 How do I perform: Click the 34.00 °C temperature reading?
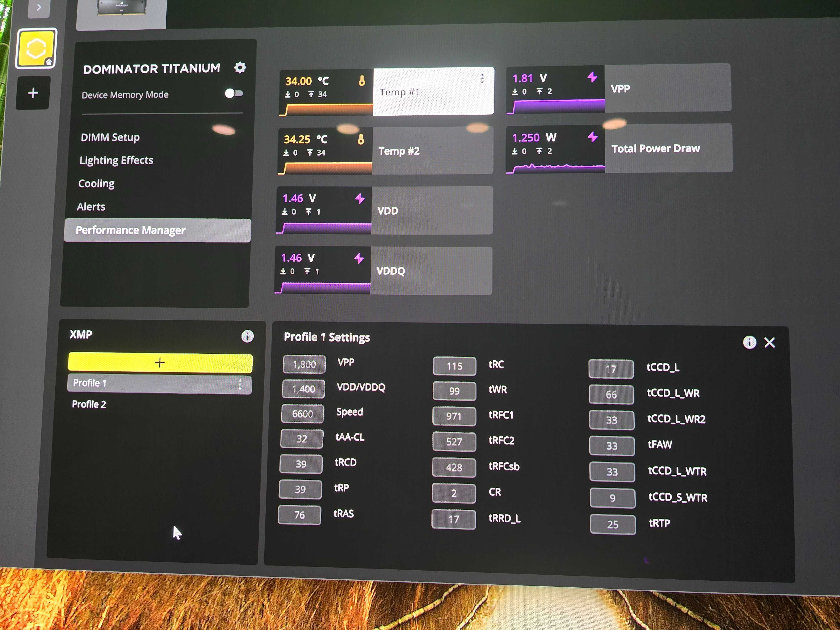[307, 81]
